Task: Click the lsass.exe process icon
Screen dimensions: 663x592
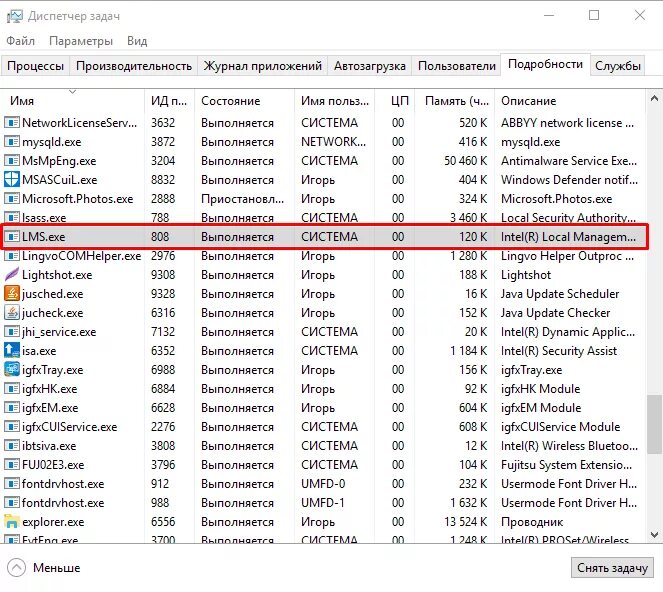Action: 11,218
